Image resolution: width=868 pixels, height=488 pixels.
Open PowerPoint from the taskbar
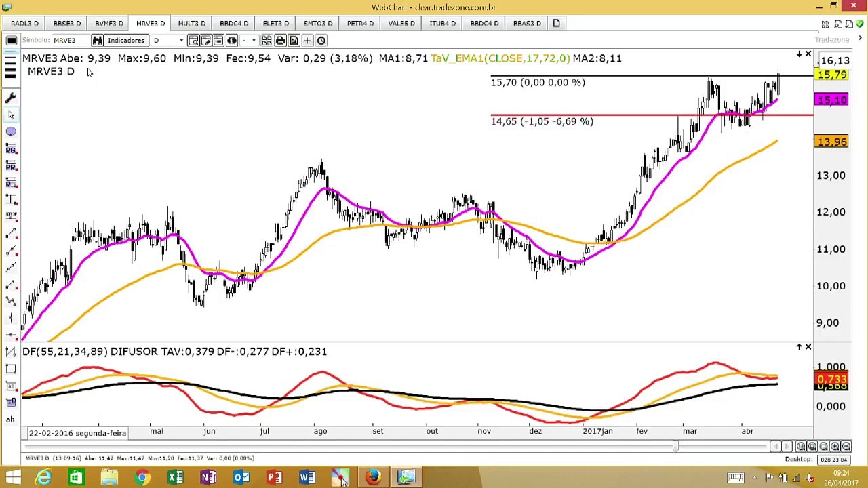(x=275, y=478)
